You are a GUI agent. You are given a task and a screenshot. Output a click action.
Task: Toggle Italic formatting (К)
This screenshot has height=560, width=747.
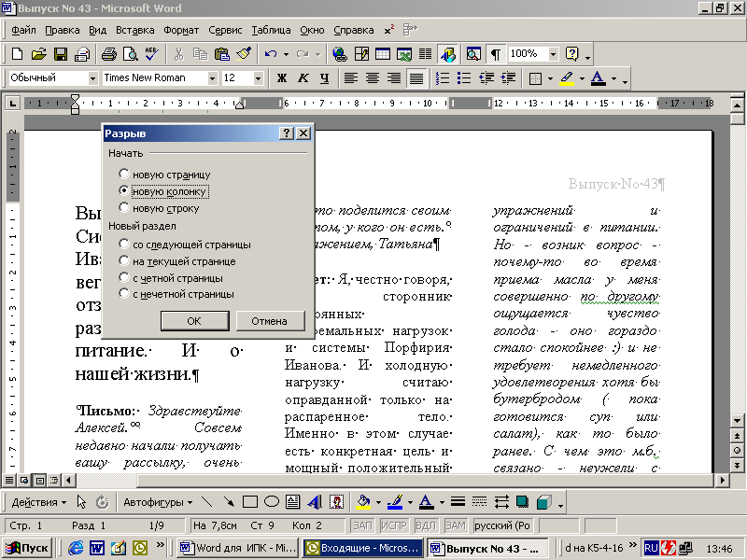(303, 78)
